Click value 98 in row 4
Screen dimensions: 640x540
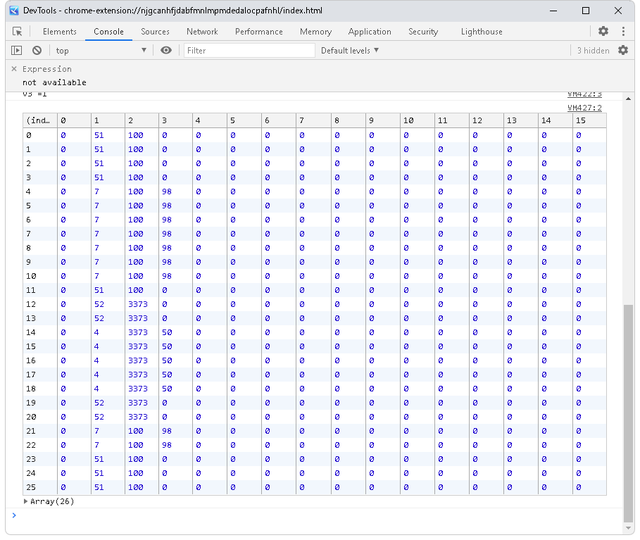[x=167, y=191]
